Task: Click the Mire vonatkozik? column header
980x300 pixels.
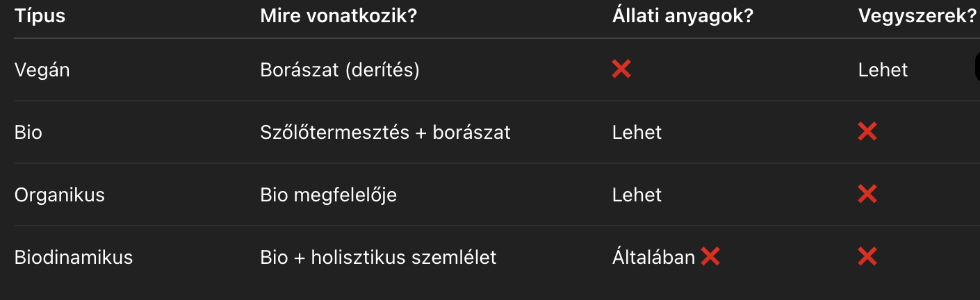Action: coord(338,17)
